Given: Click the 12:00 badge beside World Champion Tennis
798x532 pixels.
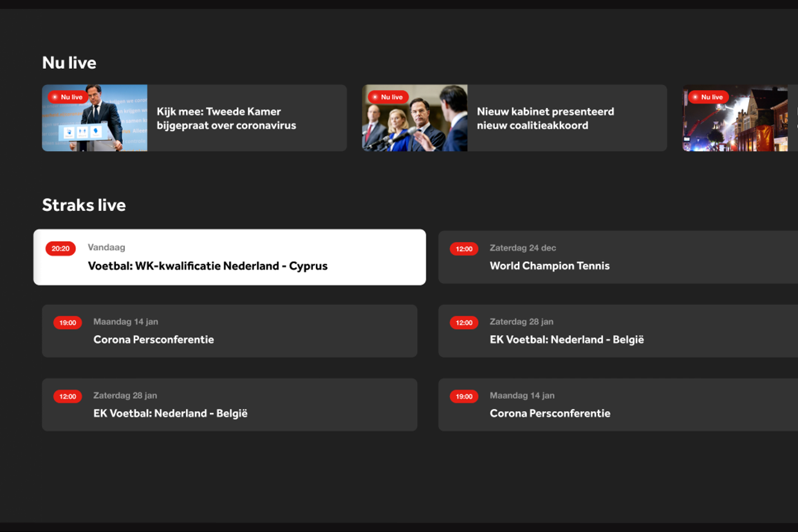Looking at the screenshot, I should tap(463, 249).
